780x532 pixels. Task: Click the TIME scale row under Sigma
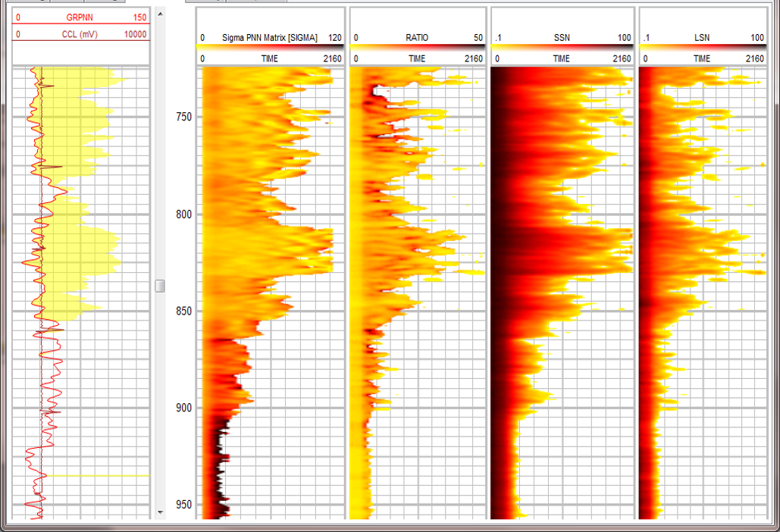[x=270, y=58]
